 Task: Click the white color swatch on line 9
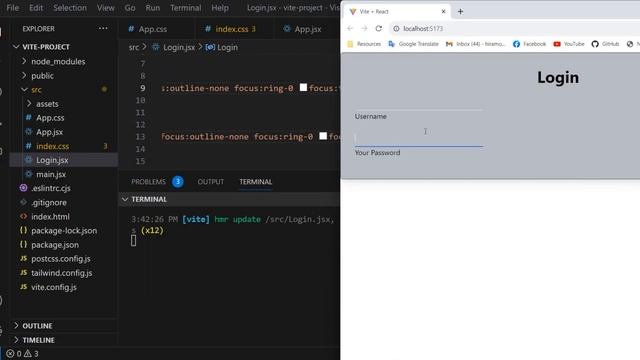pos(303,87)
